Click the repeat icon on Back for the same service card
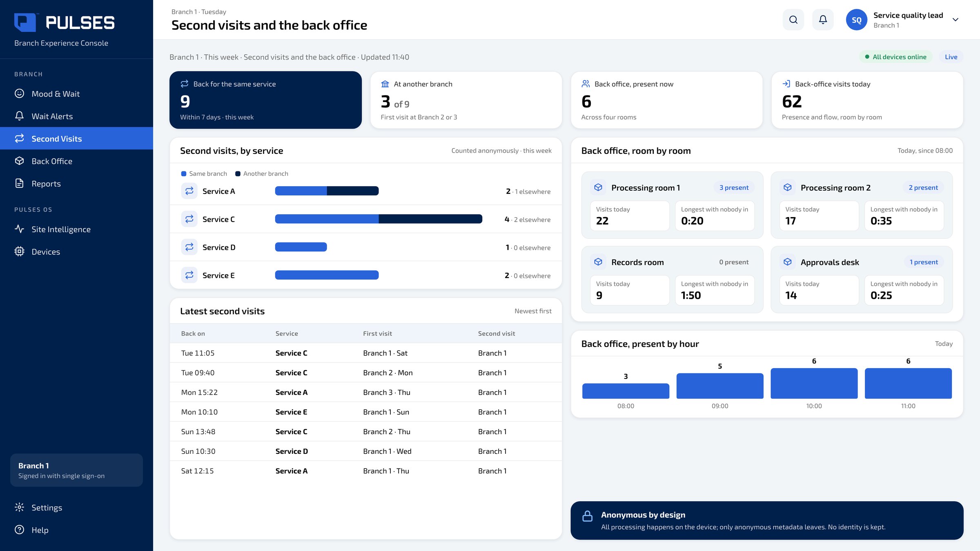The image size is (980, 551). click(185, 84)
